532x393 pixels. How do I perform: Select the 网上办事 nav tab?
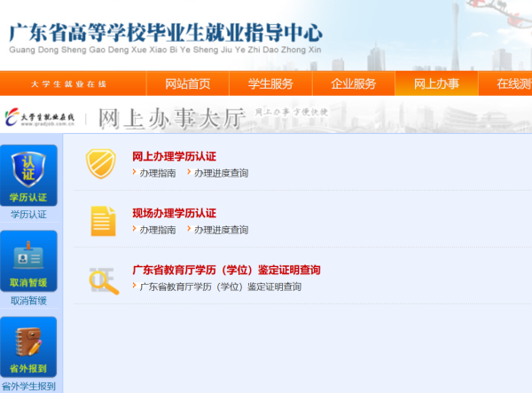pyautogui.click(x=436, y=83)
